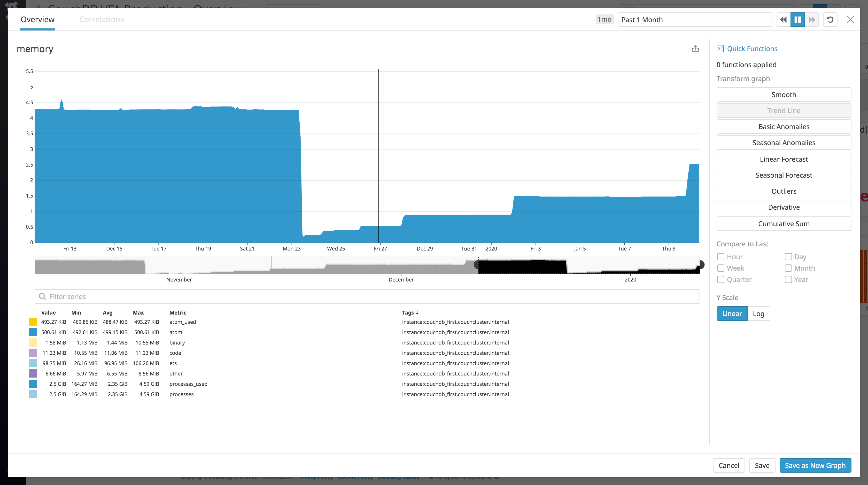Reset the graph time range
The height and width of the screenshot is (485, 868).
tap(830, 20)
